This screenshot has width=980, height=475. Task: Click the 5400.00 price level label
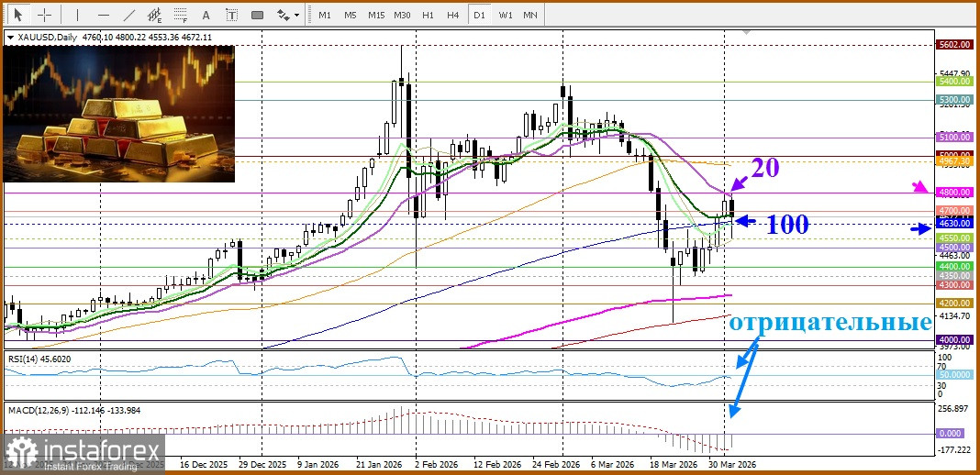pos(955,81)
